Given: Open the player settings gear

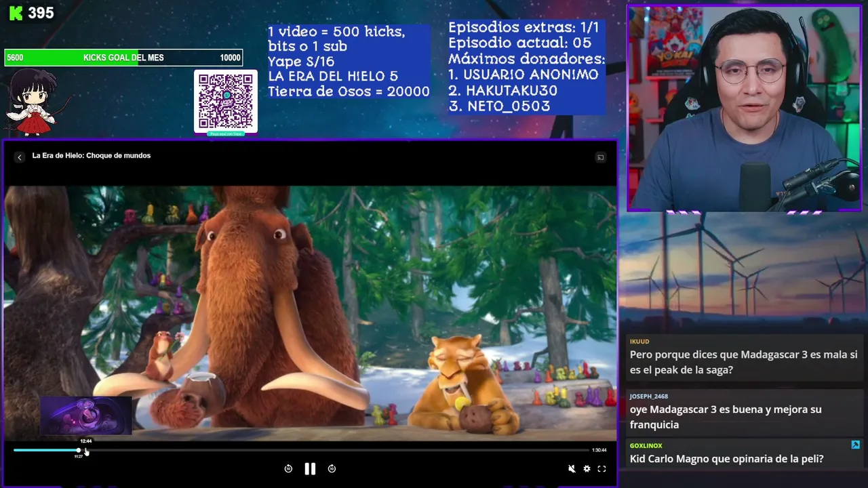Looking at the screenshot, I should click(x=587, y=468).
